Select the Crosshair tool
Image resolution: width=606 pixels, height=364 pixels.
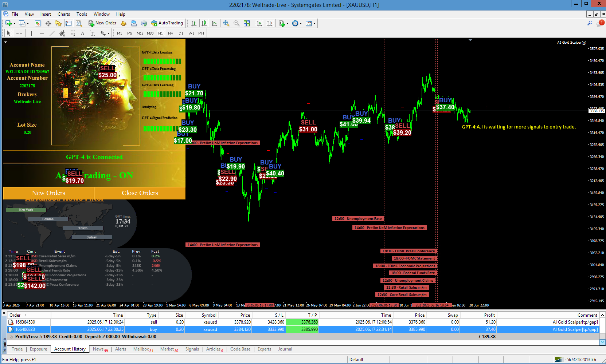19,33
